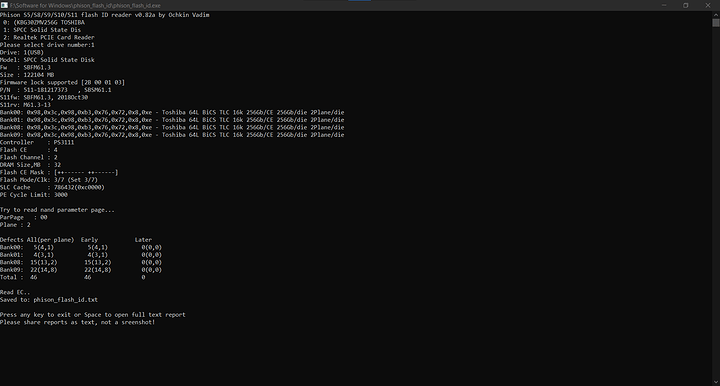This screenshot has width=720, height=386.
Task: Click the 'Flash CE : 4' line
Action: point(29,150)
